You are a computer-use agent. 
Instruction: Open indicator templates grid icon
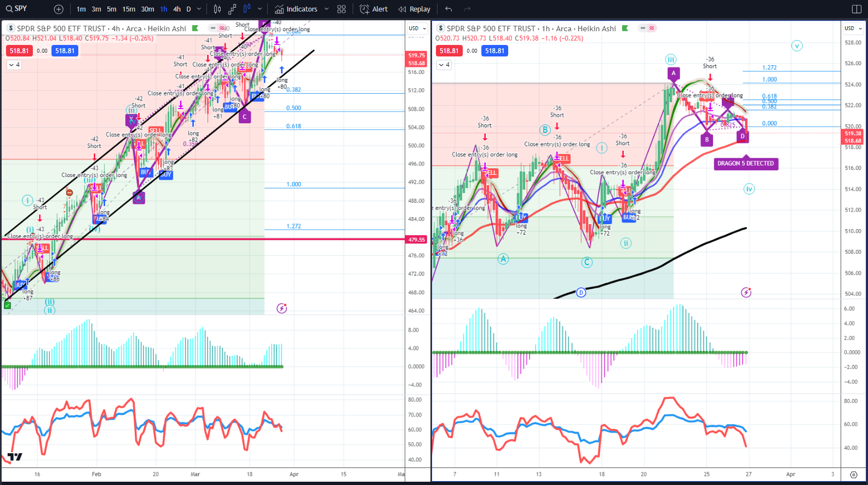coord(342,9)
